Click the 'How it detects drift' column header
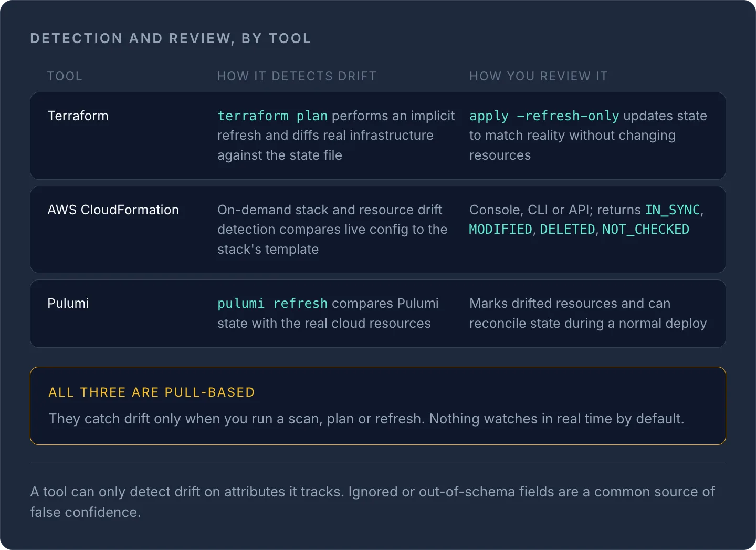The width and height of the screenshot is (756, 550). 297,76
